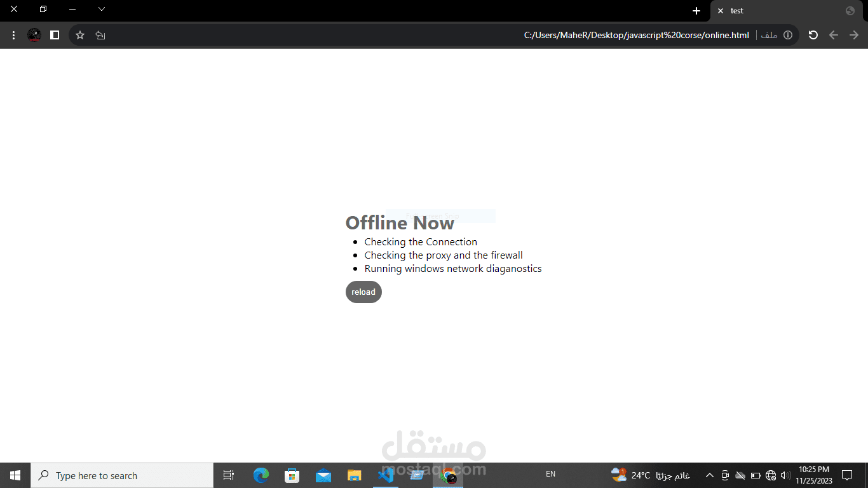868x488 pixels.
Task: Click inside the Windows search box
Action: click(x=121, y=475)
